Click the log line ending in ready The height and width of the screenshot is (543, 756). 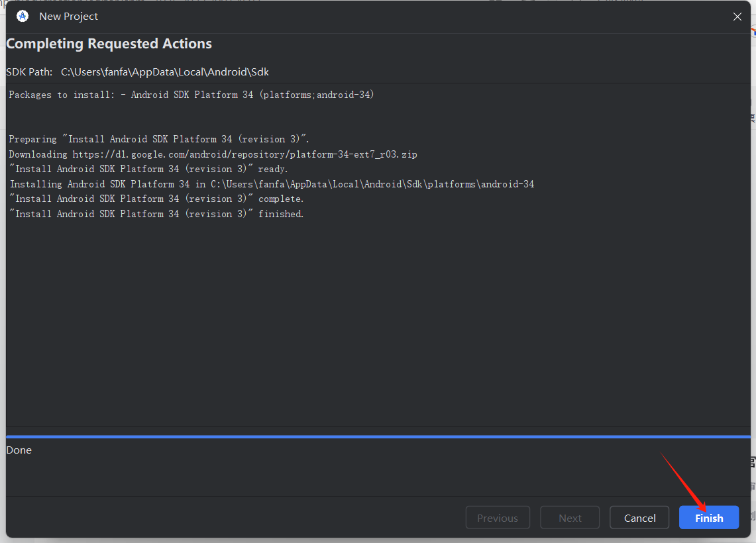pos(148,169)
